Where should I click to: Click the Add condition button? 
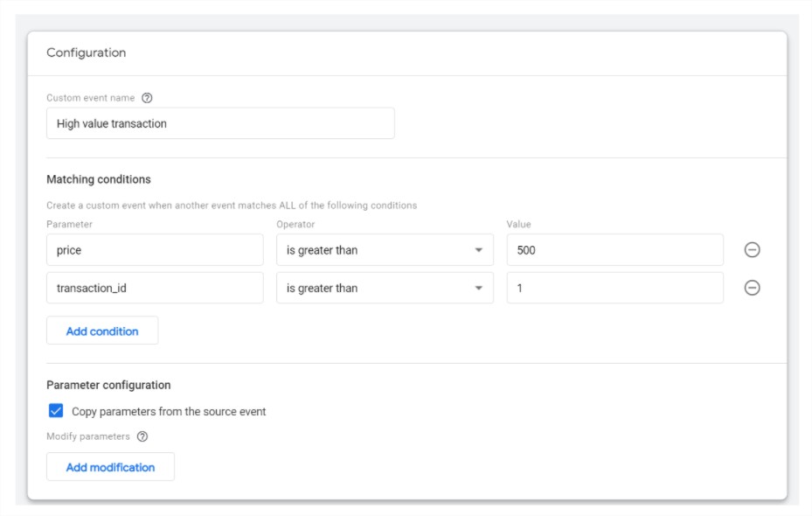pyautogui.click(x=102, y=331)
